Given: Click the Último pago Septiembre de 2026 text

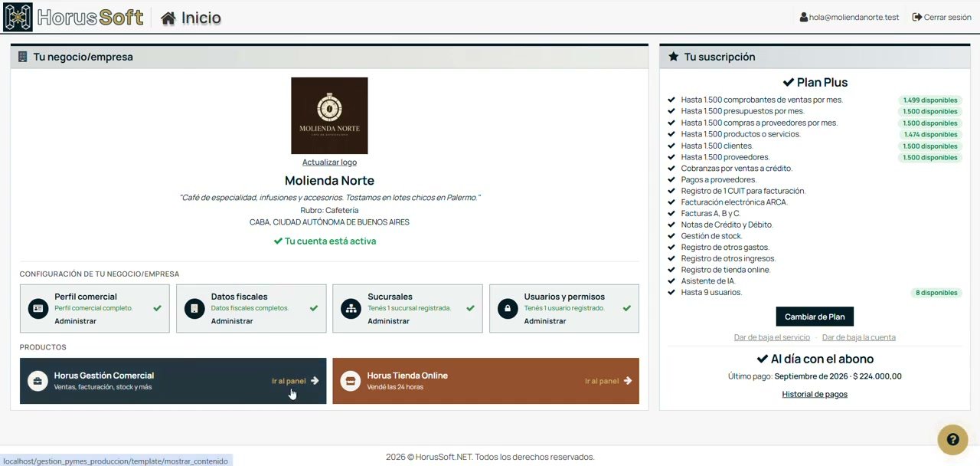Looking at the screenshot, I should (815, 376).
